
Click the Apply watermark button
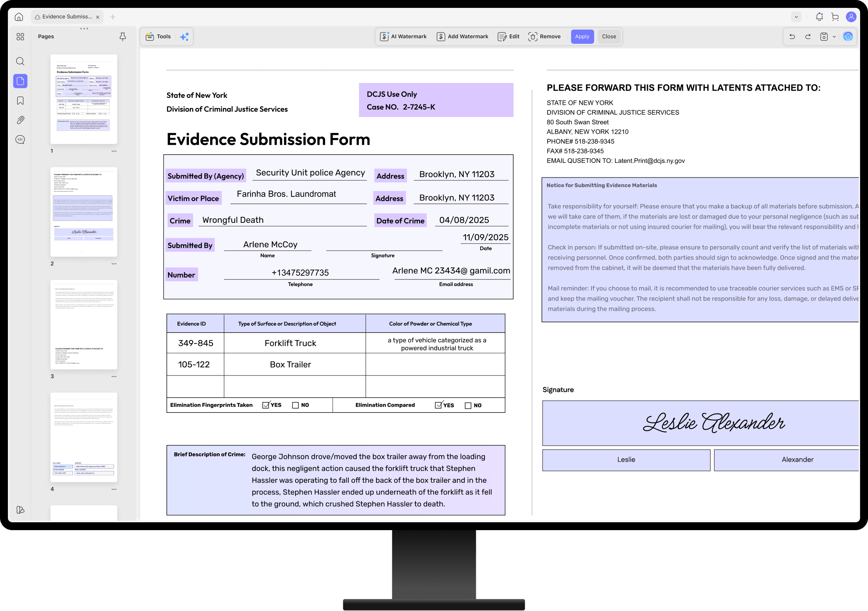tap(582, 37)
